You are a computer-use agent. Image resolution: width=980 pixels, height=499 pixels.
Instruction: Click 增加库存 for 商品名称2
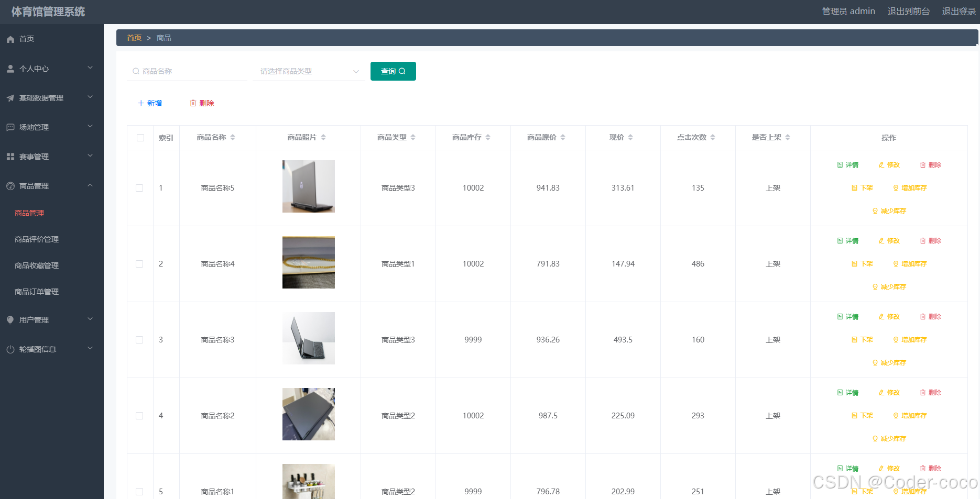click(910, 416)
